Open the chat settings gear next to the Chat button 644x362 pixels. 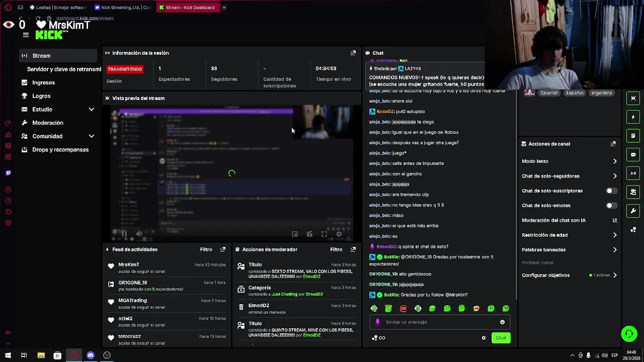tap(484, 338)
